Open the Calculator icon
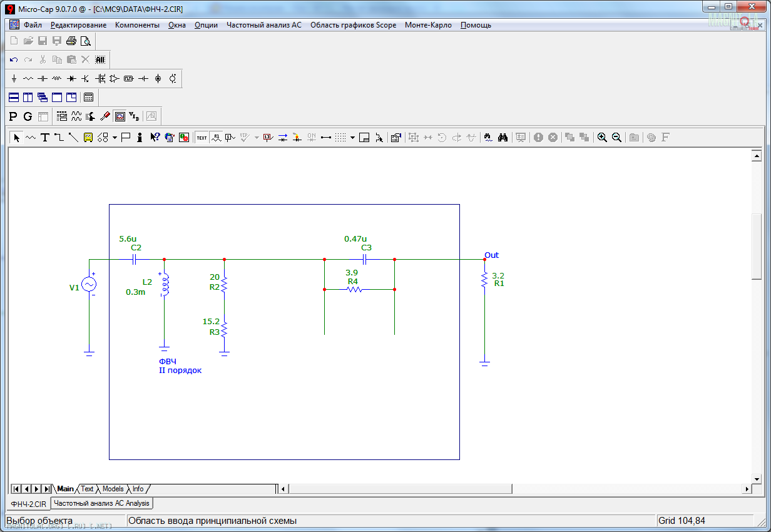The height and width of the screenshot is (532, 771). pyautogui.click(x=89, y=98)
